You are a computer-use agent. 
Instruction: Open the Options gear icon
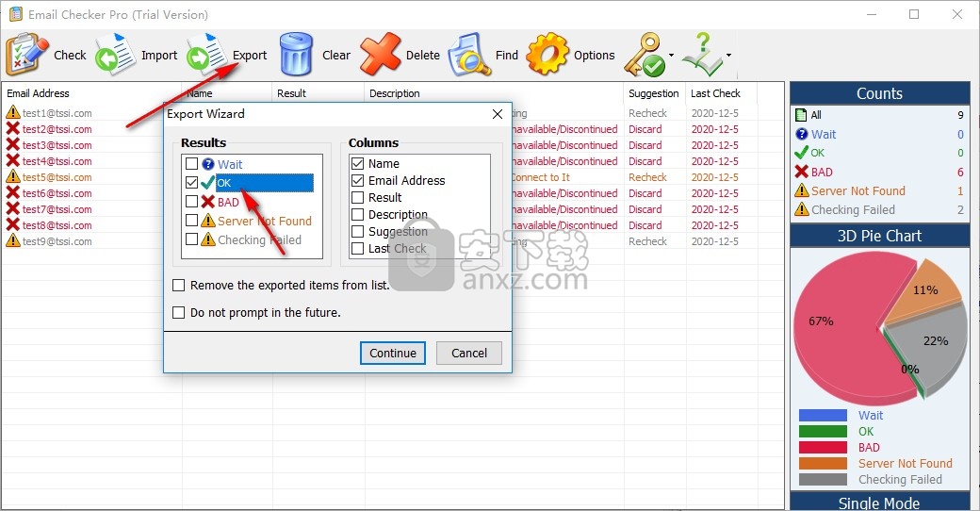pyautogui.click(x=547, y=55)
